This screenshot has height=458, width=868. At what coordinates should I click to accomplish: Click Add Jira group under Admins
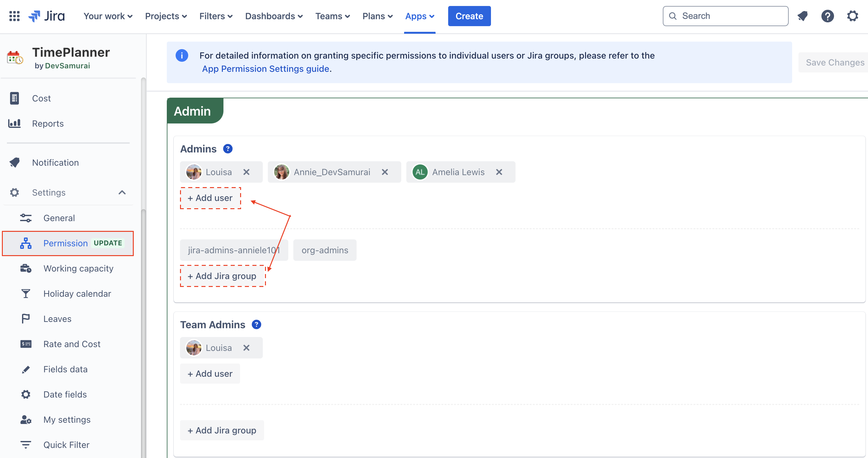click(x=222, y=276)
